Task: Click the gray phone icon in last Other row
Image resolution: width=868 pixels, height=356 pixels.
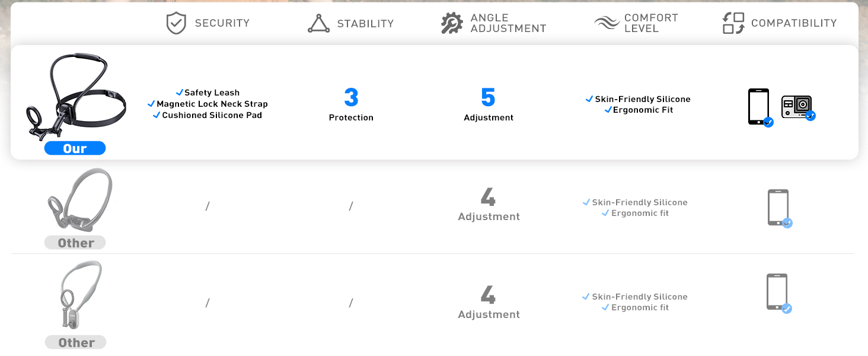Action: (777, 291)
